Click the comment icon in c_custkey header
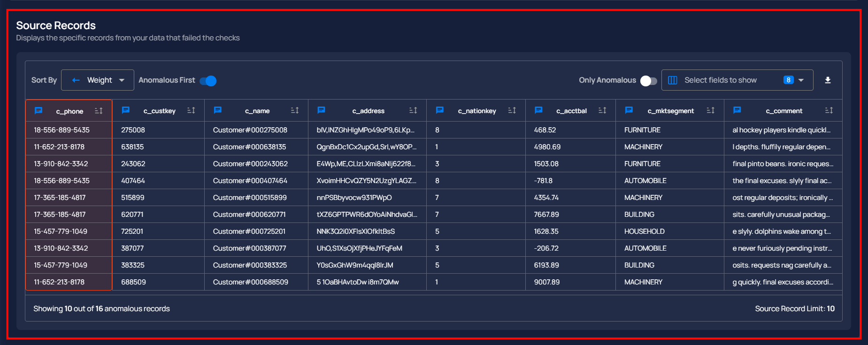The image size is (868, 345). pos(125,110)
